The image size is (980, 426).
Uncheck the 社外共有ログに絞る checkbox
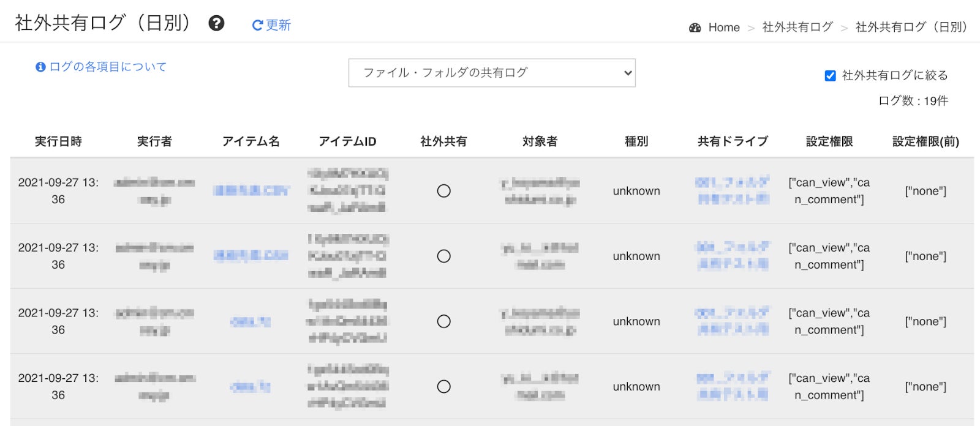click(x=830, y=76)
